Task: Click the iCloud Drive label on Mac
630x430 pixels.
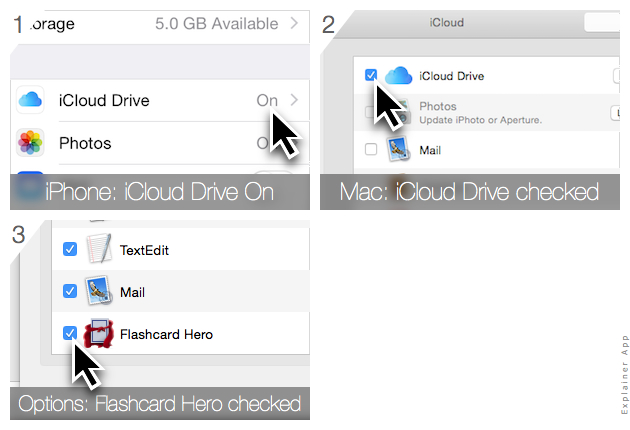Action: click(x=452, y=76)
